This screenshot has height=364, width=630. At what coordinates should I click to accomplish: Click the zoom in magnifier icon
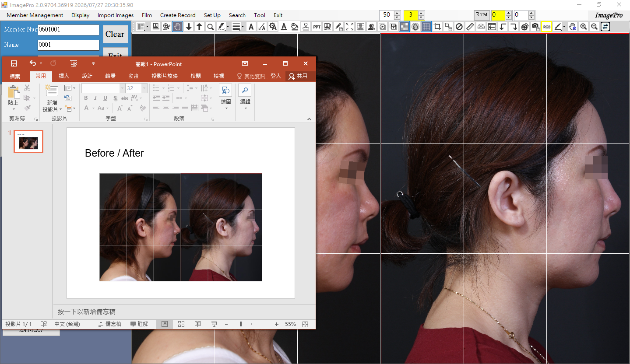pyautogui.click(x=584, y=27)
